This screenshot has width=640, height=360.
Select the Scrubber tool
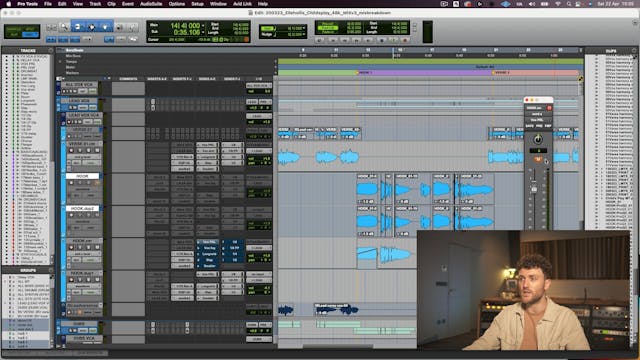click(120, 27)
